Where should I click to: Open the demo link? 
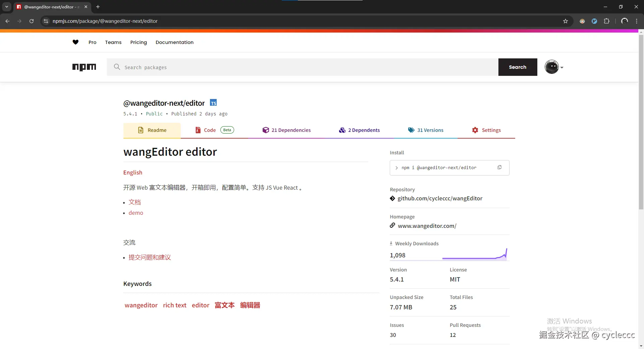point(136,212)
